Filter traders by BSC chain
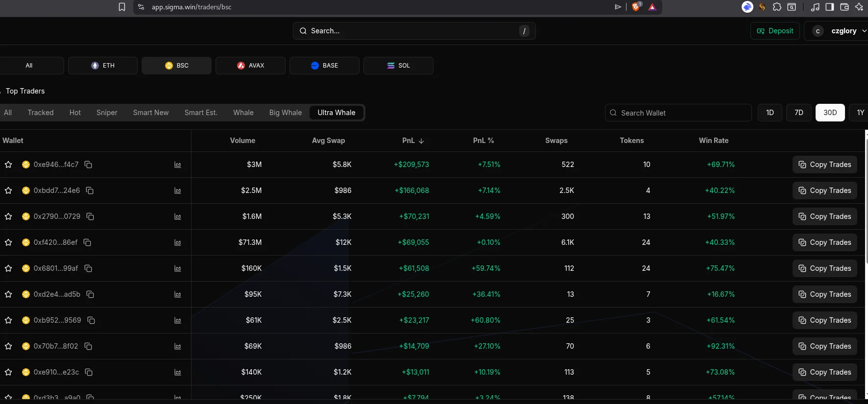This screenshot has width=868, height=404. [177, 66]
